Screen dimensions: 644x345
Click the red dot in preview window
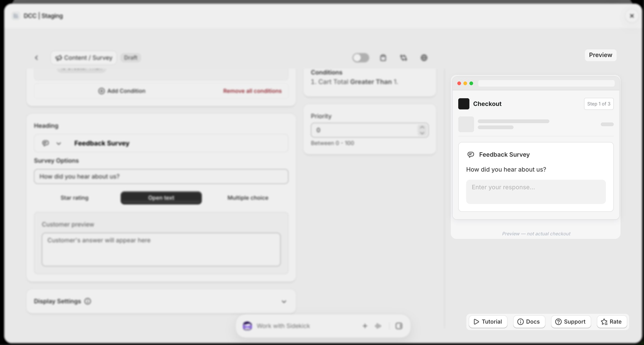[459, 83]
